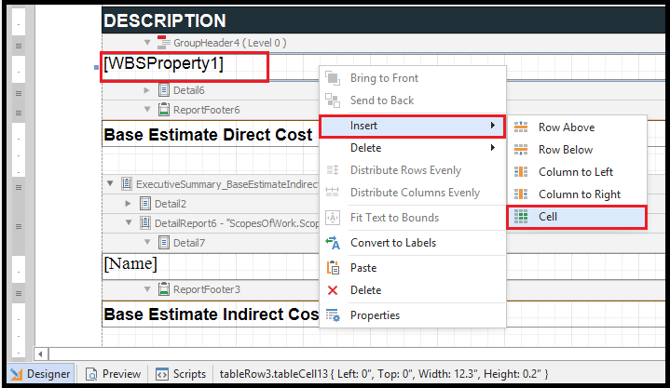
Task: Expand the Detail6 band
Action: (x=147, y=90)
